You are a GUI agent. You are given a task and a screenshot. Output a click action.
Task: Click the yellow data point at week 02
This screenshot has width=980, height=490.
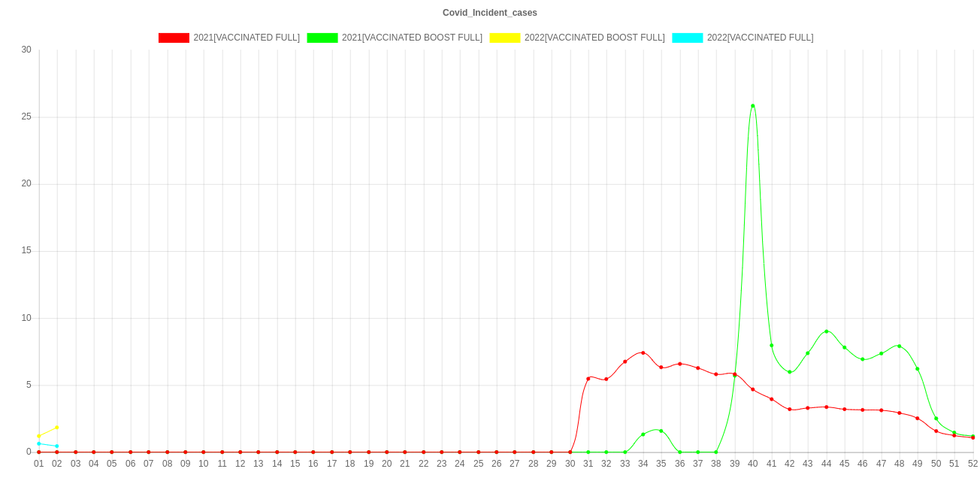click(x=57, y=428)
